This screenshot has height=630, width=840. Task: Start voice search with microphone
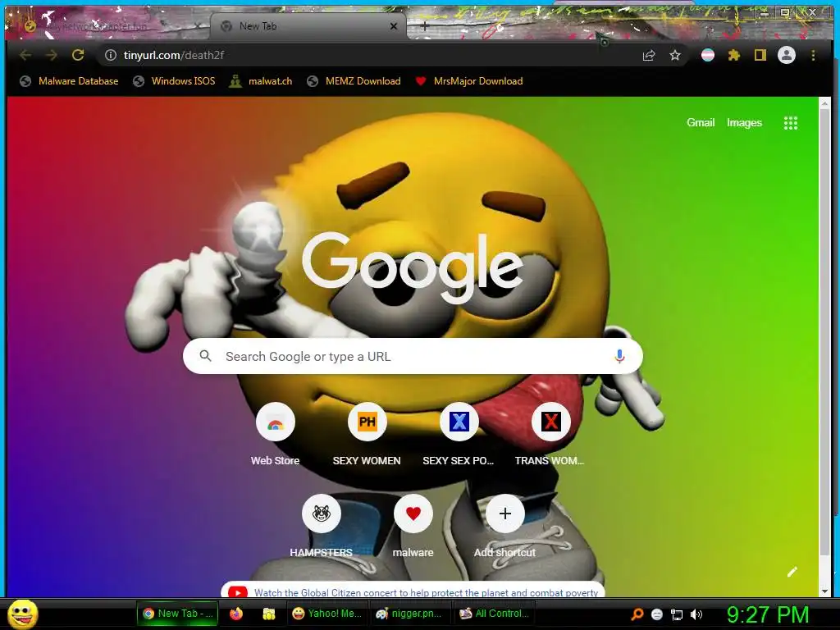point(619,356)
